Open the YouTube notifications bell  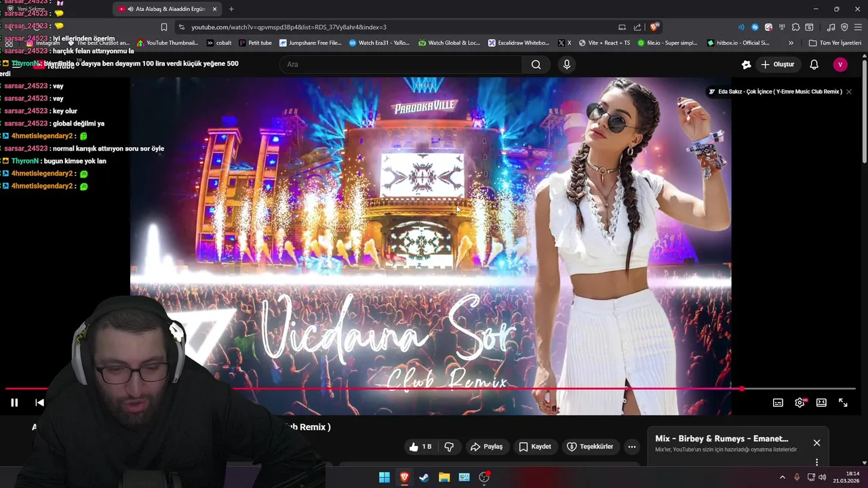814,64
